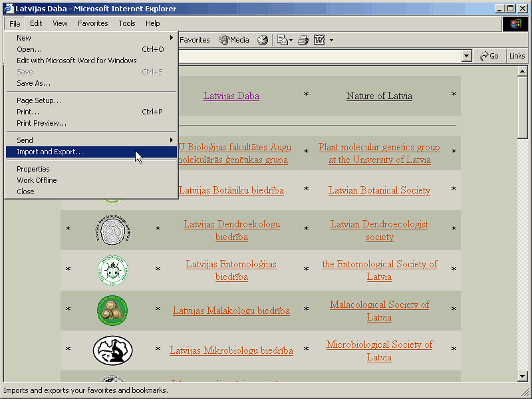The width and height of the screenshot is (532, 399).
Task: Open the Malacological Society of Latvia link
Action: point(379,311)
